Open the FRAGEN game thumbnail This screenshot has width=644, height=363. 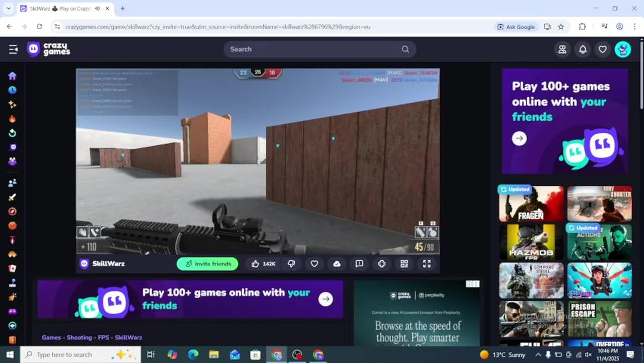coord(531,204)
